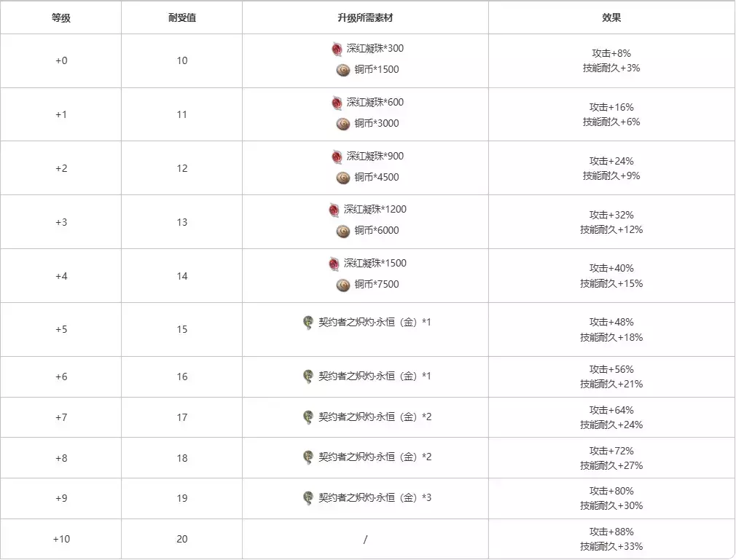Select the +10 level cell
This screenshot has height=560, width=736.
click(x=61, y=539)
